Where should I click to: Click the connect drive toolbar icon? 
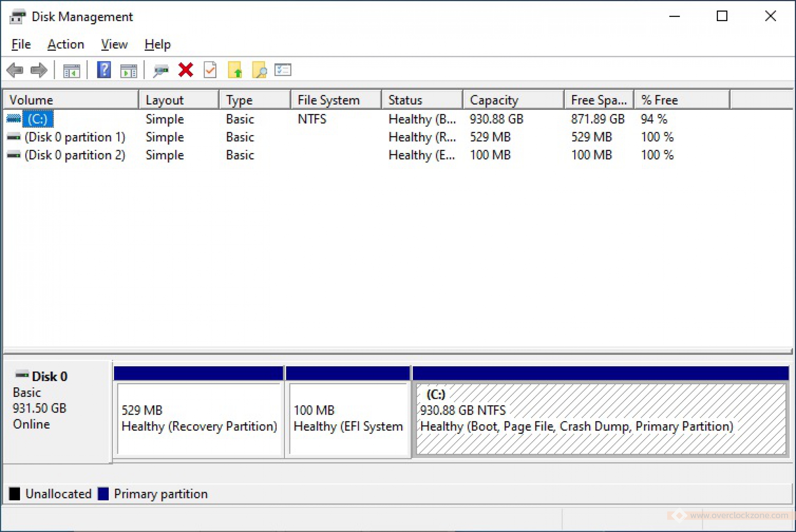point(161,70)
